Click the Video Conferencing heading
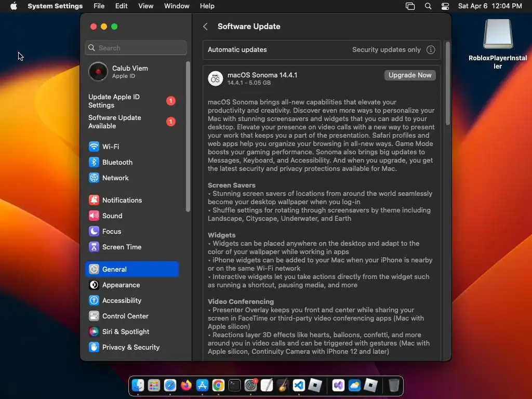Screen dimensions: 532x399 coord(241,302)
